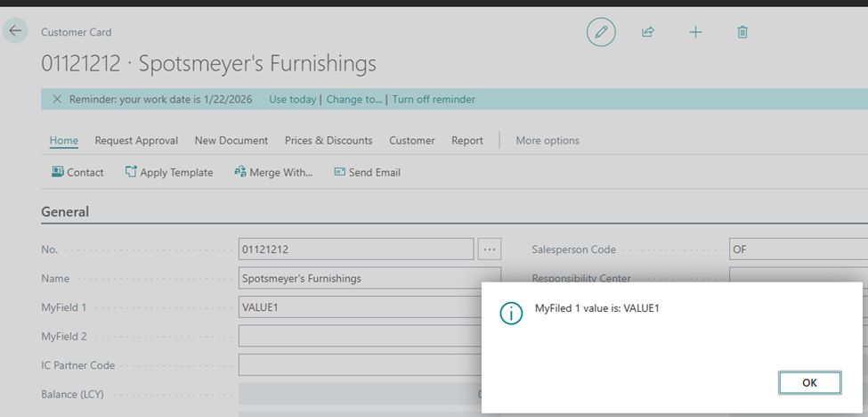This screenshot has width=868, height=417.
Task: Click the MyField 2 input field
Action: coord(360,336)
